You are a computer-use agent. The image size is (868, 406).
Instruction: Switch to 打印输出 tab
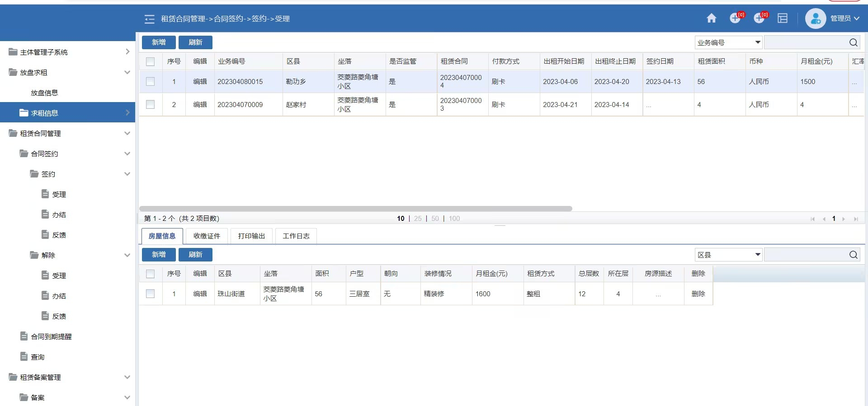point(251,236)
